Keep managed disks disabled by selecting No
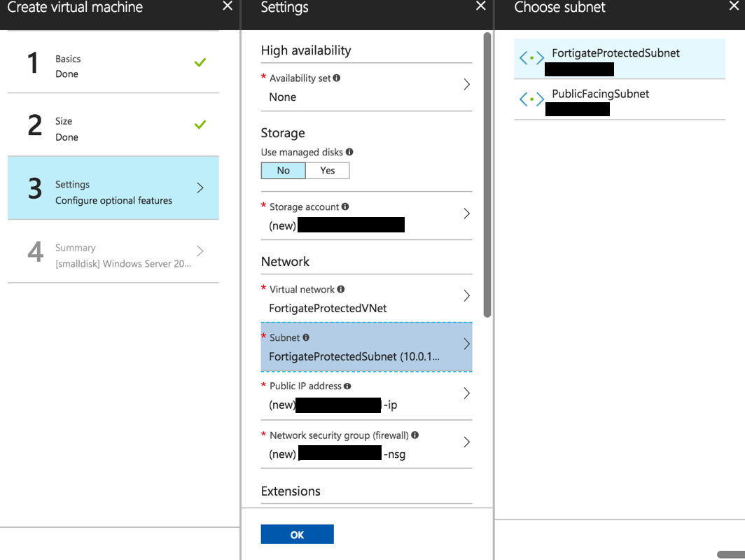Viewport: 745px width, 560px height. [x=283, y=170]
